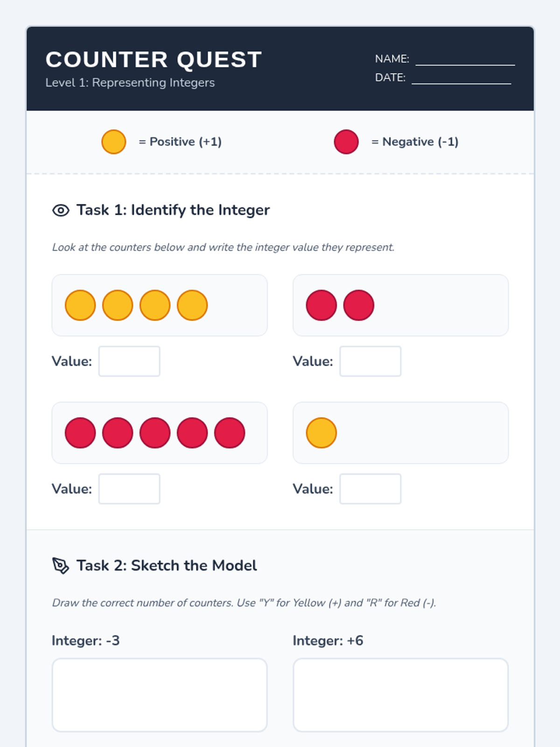This screenshot has height=747, width=560.
Task: Click the last yellow counter in four-counter box
Action: click(192, 305)
